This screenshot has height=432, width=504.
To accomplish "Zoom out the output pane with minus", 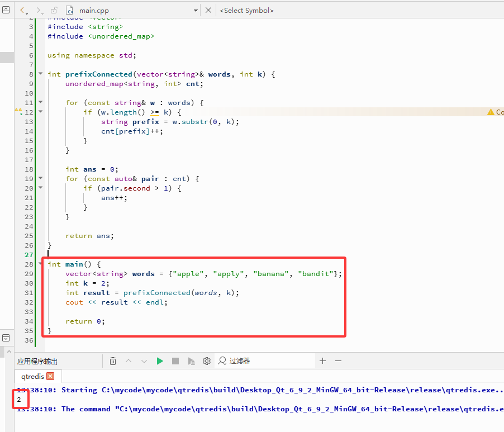I will coord(338,361).
